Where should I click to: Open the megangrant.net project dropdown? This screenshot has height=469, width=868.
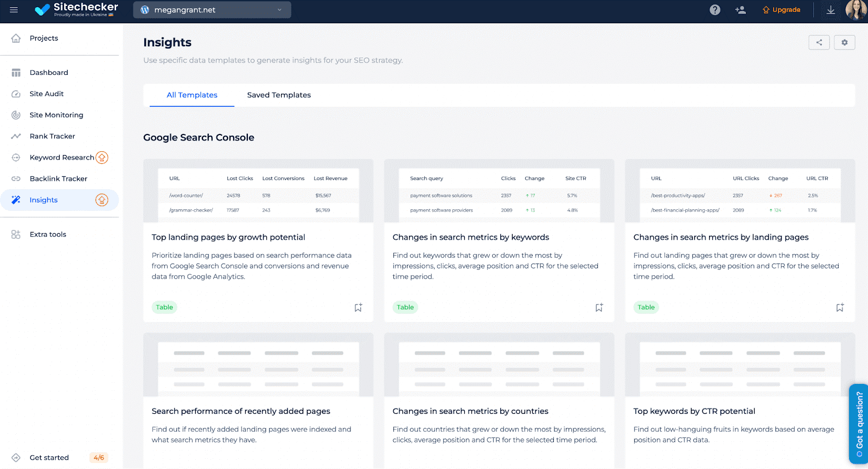pos(212,10)
